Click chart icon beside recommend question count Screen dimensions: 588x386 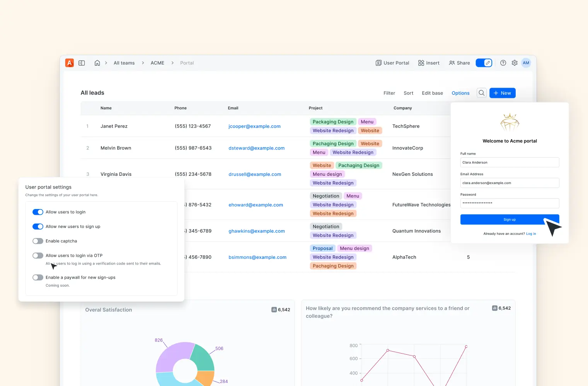point(494,308)
